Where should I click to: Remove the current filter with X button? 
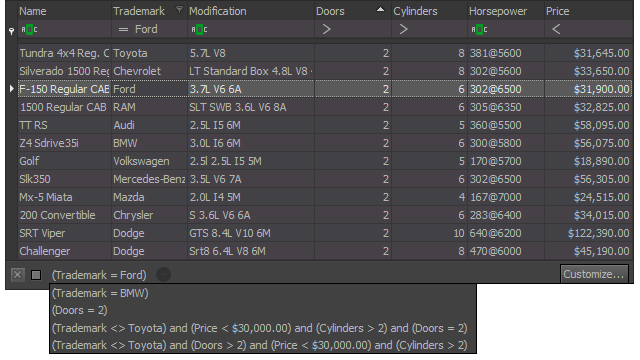coord(18,275)
